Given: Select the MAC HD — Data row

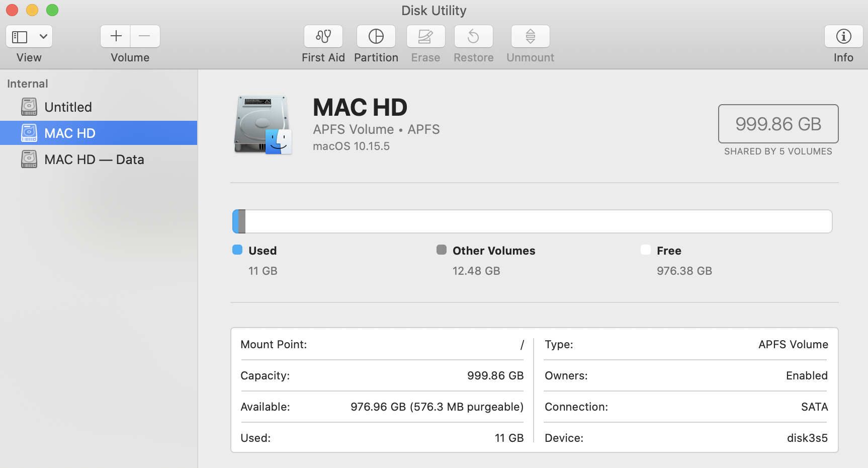Looking at the screenshot, I should [99, 160].
